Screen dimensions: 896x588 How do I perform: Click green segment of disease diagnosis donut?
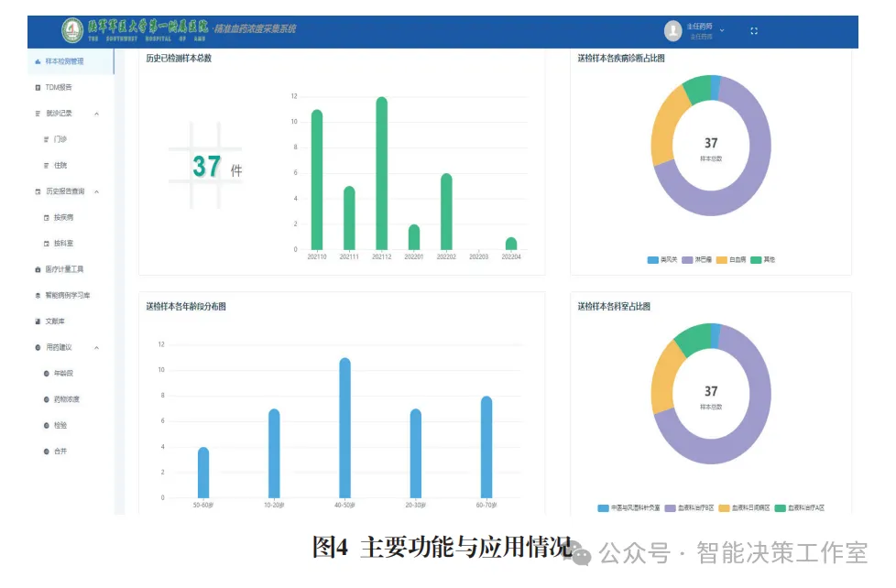698,90
